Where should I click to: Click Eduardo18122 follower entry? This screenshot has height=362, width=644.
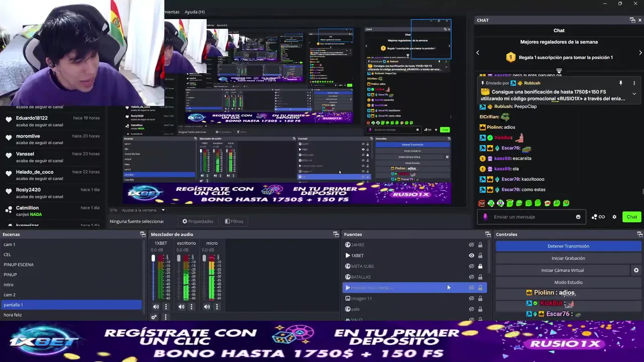(53, 121)
